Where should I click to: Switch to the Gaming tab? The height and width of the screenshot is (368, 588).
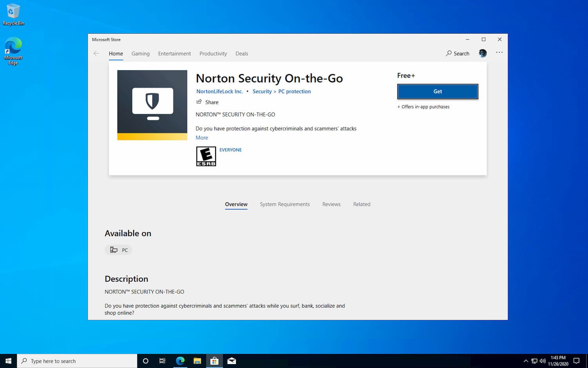tap(140, 53)
